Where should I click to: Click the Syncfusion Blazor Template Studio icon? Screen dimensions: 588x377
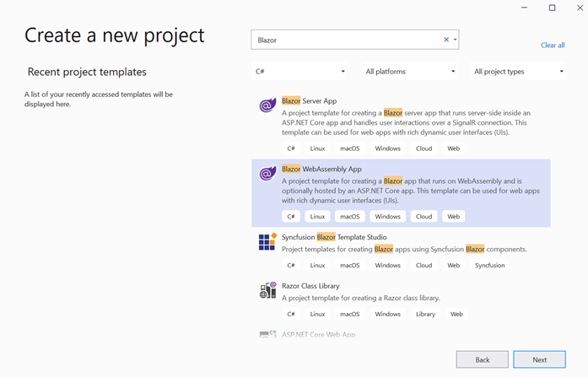tap(267, 242)
